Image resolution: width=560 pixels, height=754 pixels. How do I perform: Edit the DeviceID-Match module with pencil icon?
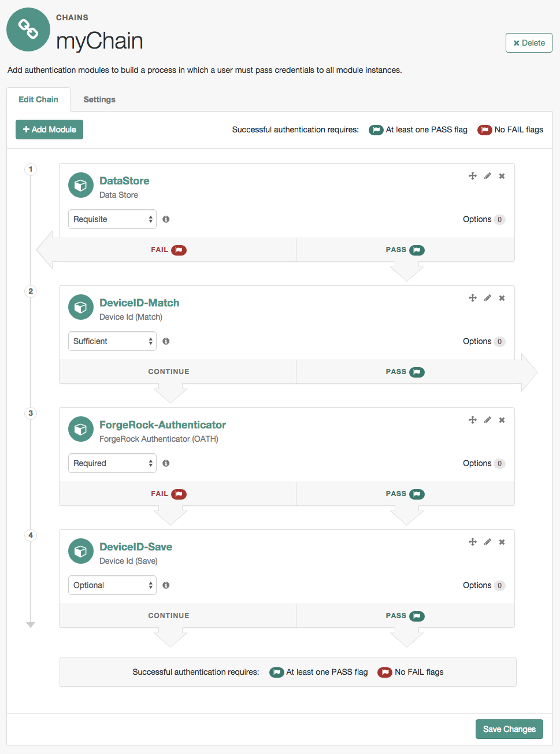(487, 298)
